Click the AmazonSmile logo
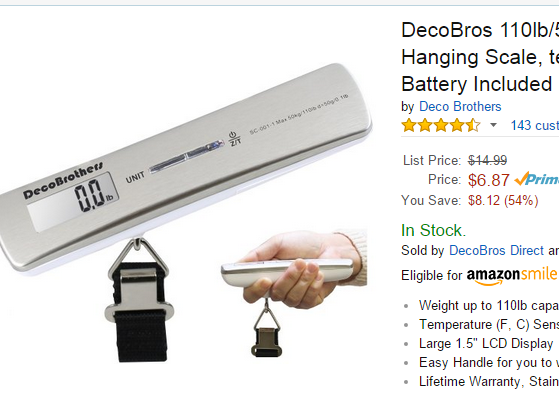559x412 pixels. pos(512,276)
